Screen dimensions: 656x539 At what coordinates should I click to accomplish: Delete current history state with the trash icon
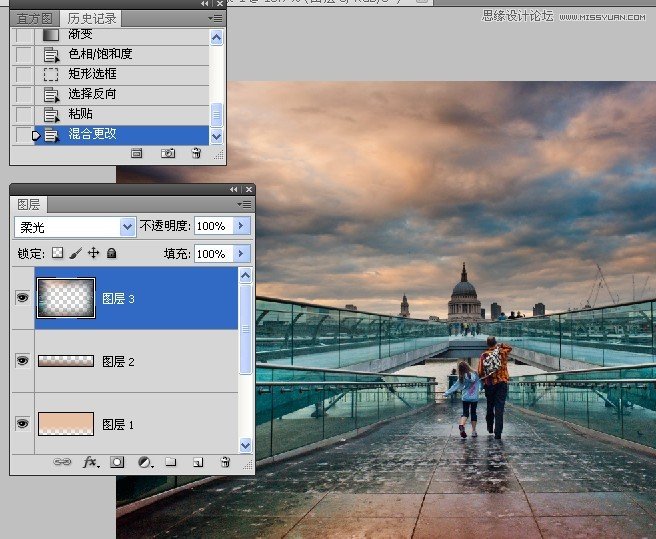[196, 153]
